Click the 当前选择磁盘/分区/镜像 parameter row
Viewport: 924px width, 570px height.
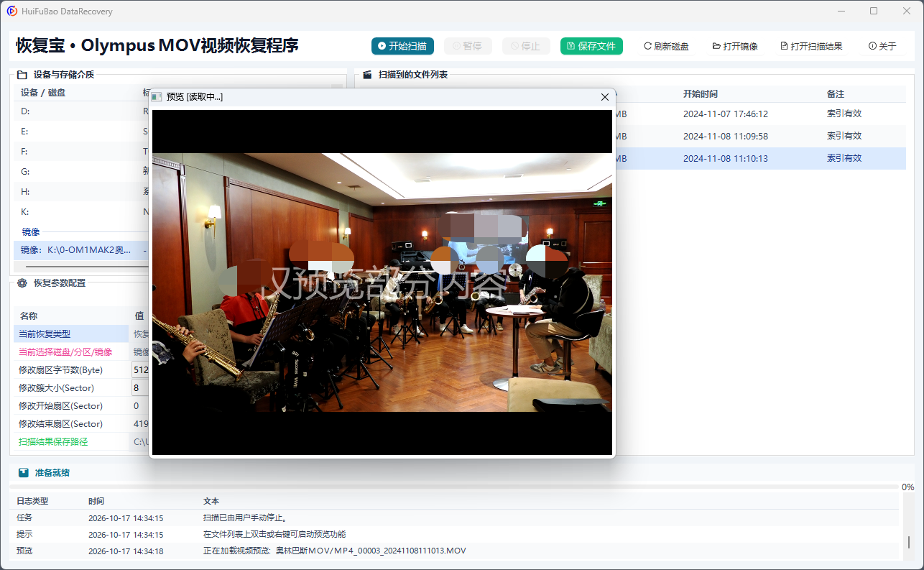coord(81,351)
